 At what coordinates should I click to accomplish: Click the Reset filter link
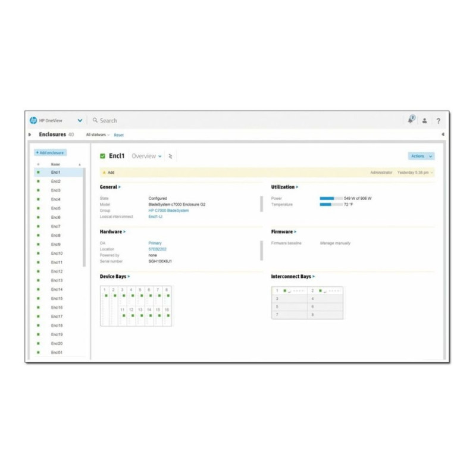coord(119,135)
